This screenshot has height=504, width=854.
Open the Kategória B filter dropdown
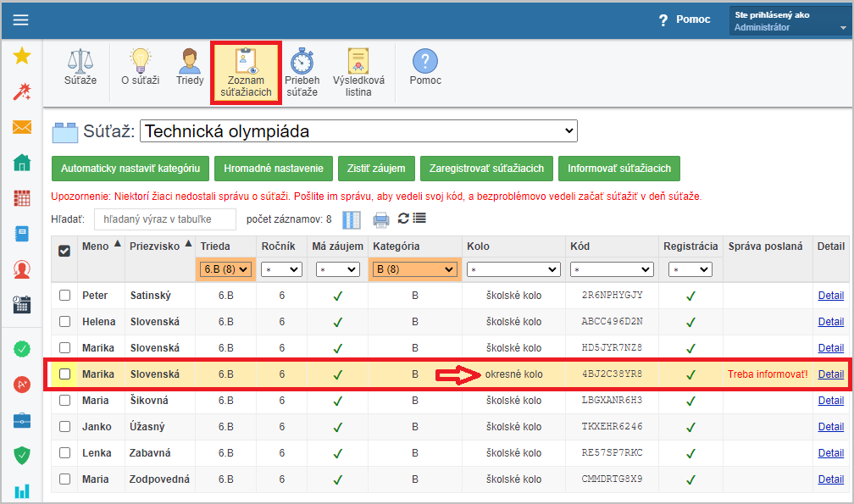coord(414,269)
